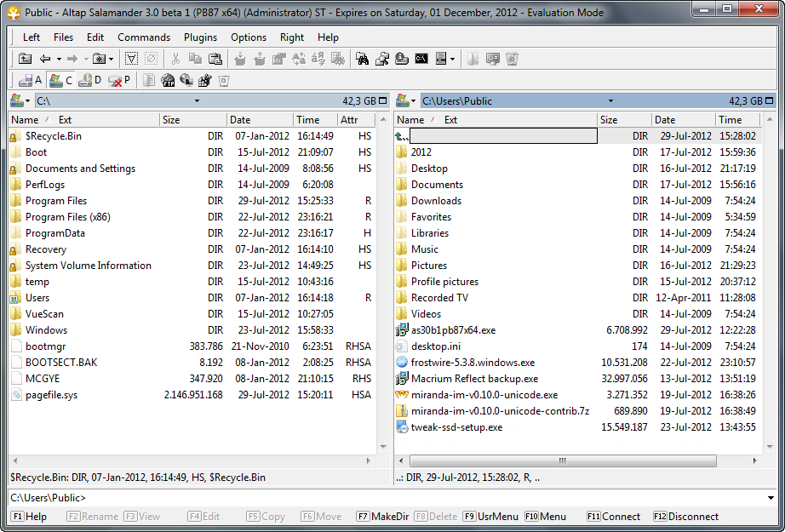The width and height of the screenshot is (785, 532).
Task: Switch to drive A in drive bar
Action: [x=30, y=80]
